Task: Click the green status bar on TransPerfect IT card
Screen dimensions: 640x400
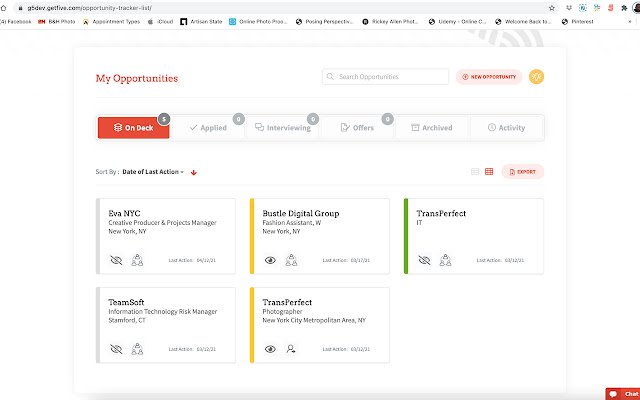Action: coord(406,236)
